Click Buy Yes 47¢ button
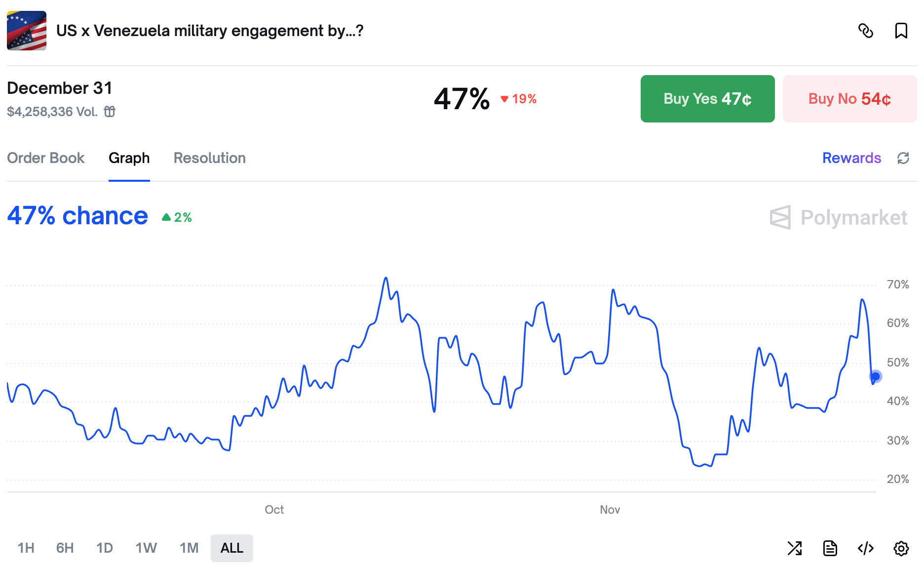 [707, 99]
